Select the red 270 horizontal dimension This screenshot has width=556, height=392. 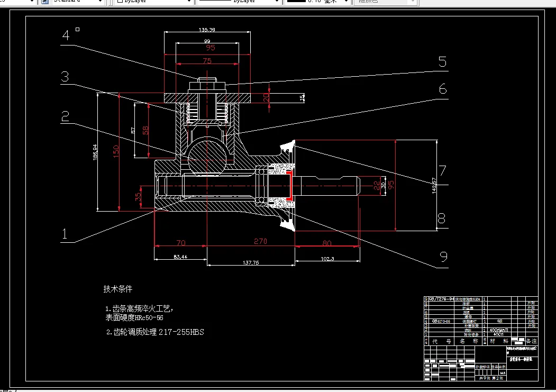(x=260, y=241)
